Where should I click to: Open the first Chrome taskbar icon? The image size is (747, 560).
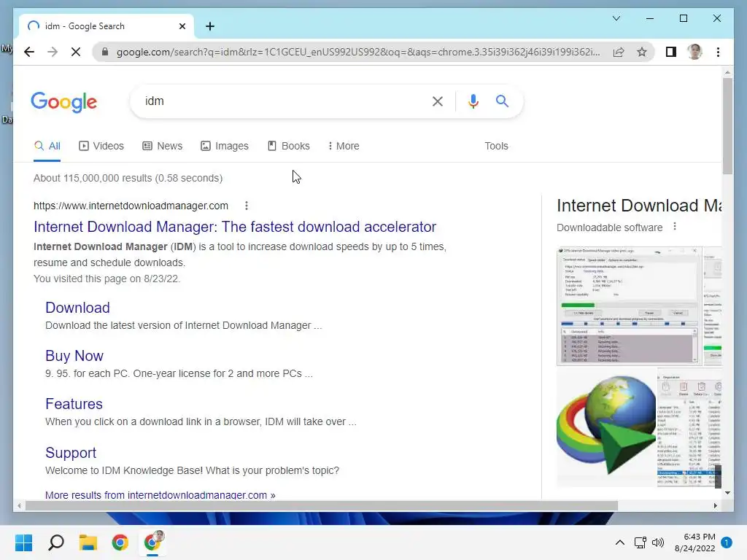click(120, 542)
